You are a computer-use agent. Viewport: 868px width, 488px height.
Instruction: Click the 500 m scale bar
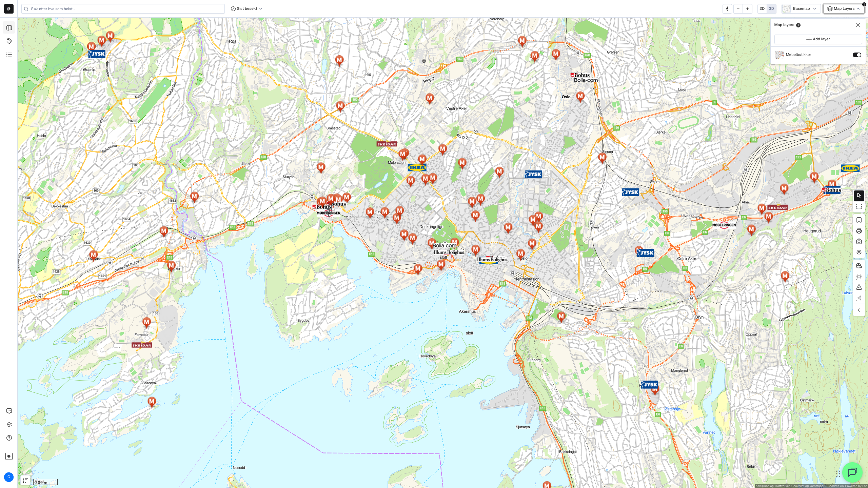45,482
